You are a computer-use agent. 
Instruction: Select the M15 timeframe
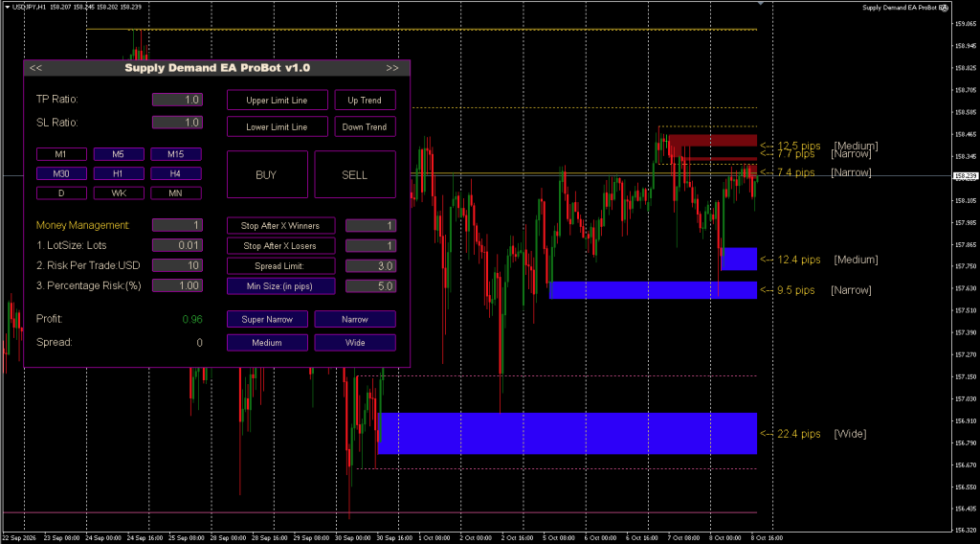point(176,154)
